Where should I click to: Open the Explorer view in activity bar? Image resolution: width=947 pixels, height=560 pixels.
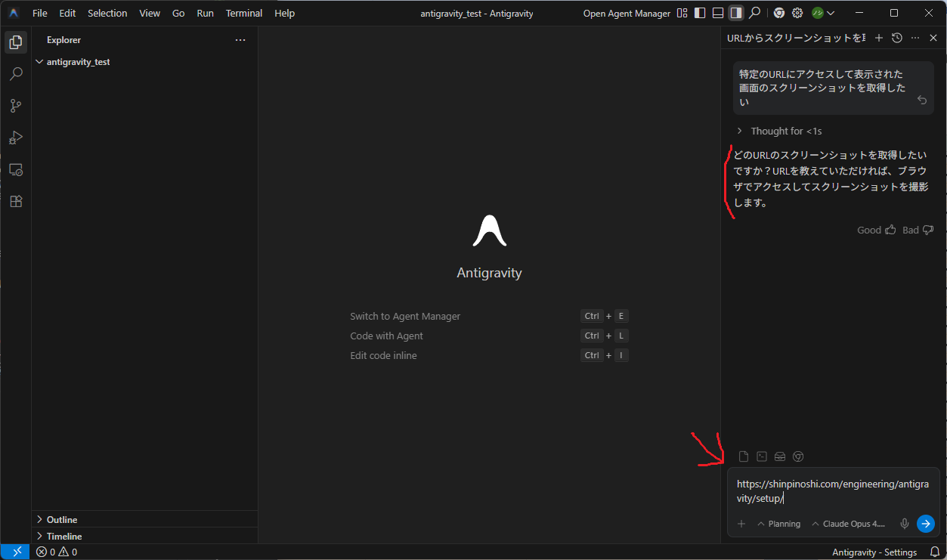pyautogui.click(x=16, y=42)
